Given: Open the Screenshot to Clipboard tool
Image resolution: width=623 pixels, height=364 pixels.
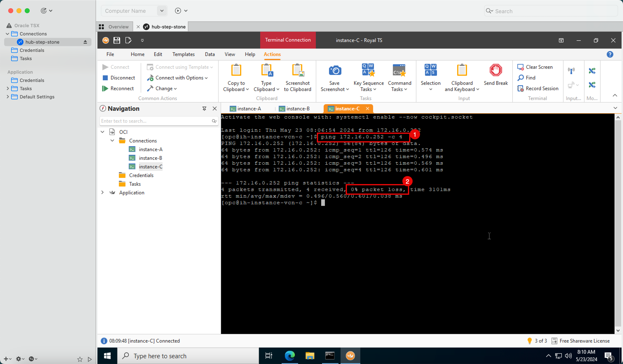Looking at the screenshot, I should pos(297,78).
